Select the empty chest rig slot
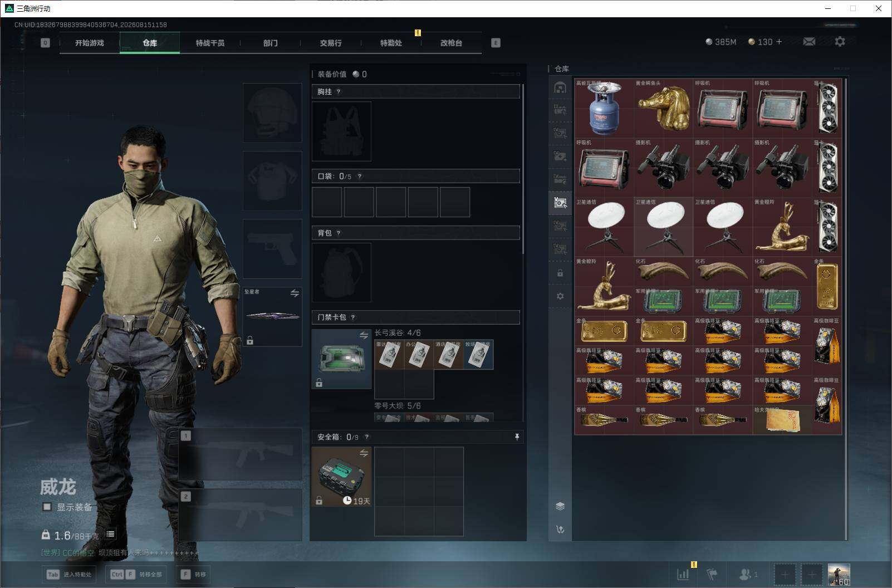The image size is (892, 588). point(341,131)
